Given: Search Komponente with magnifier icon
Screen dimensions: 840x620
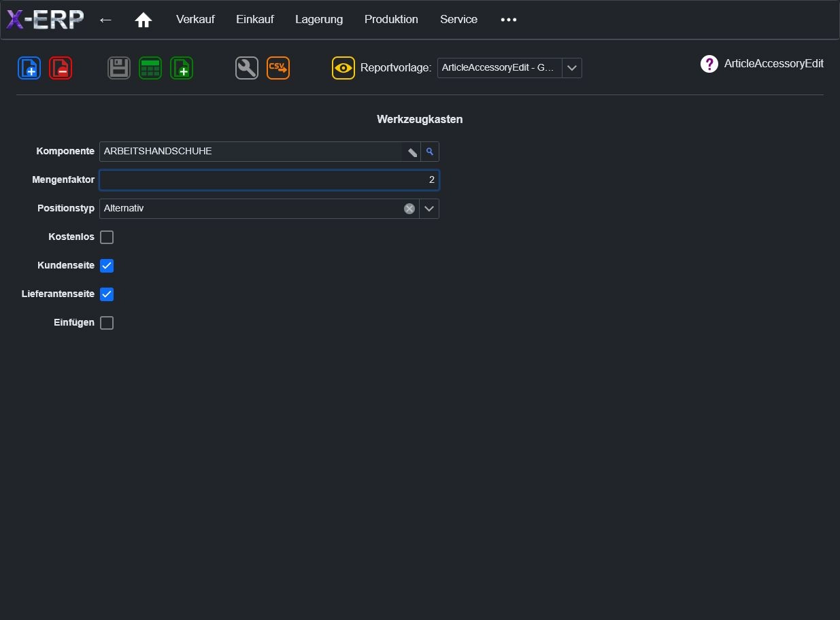Looking at the screenshot, I should click(x=430, y=152).
